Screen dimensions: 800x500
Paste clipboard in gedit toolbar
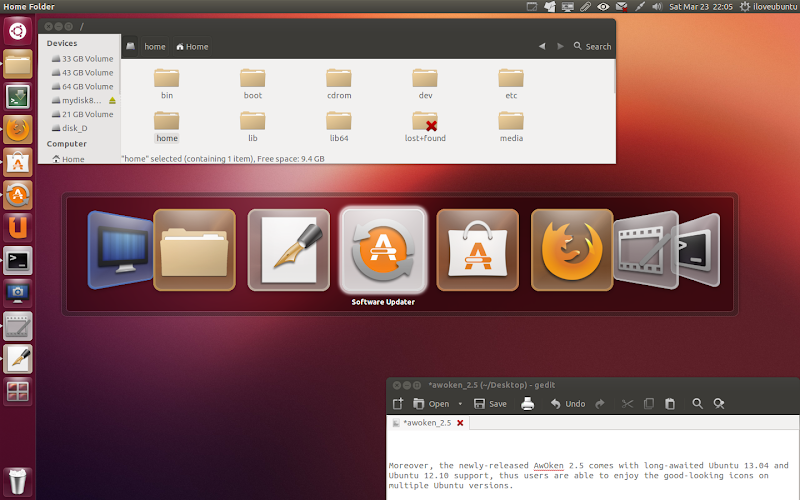[x=670, y=404]
